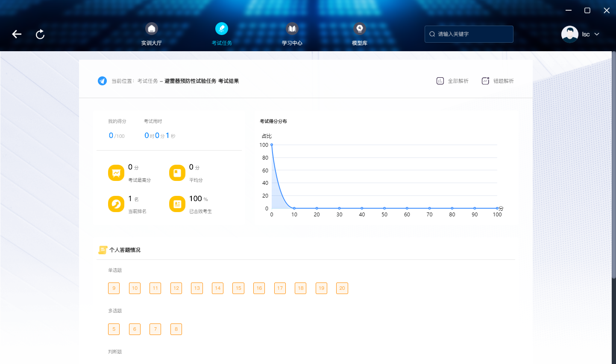Select the 考试任务 pen icon
This screenshot has width=616, height=364.
(222, 29)
